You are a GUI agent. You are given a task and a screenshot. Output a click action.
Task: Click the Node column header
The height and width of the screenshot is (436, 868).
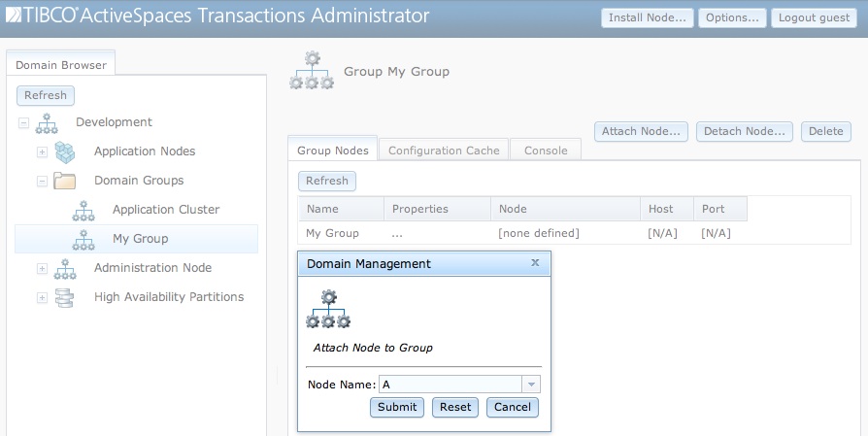pyautogui.click(x=566, y=209)
